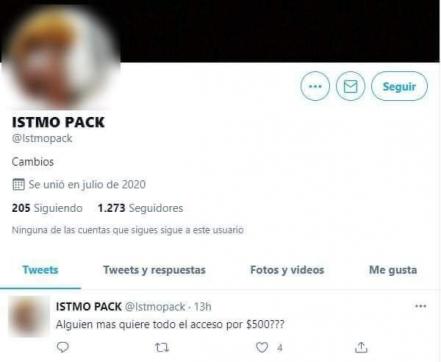
Task: Like the tweet with heart icon
Action: 262,347
